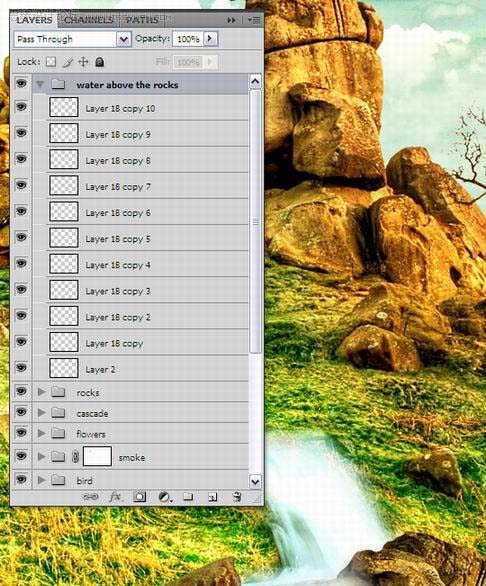Toggle visibility of rocks group
Screen dimensions: 486x586
tap(21, 392)
